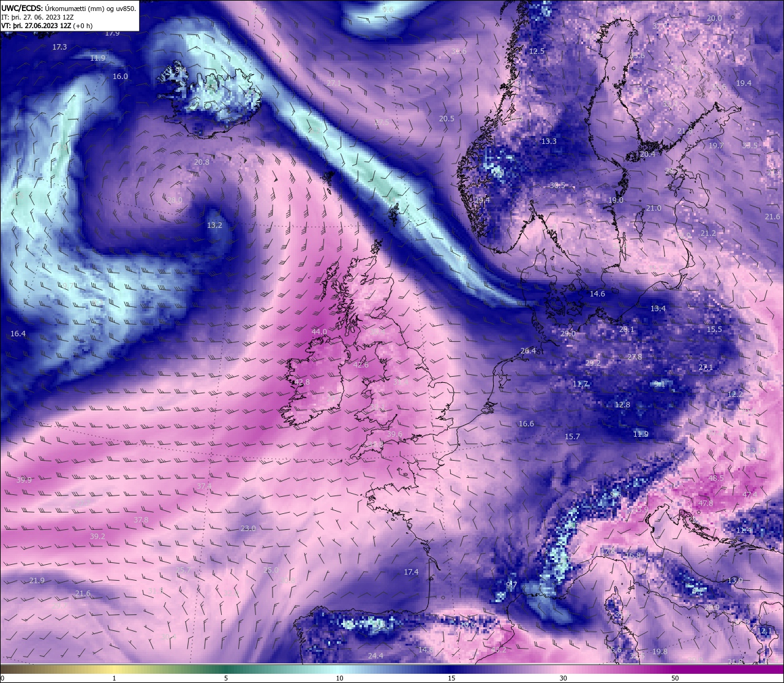Click the value 16.0 west of Iceland
The width and height of the screenshot is (784, 683).
click(121, 76)
